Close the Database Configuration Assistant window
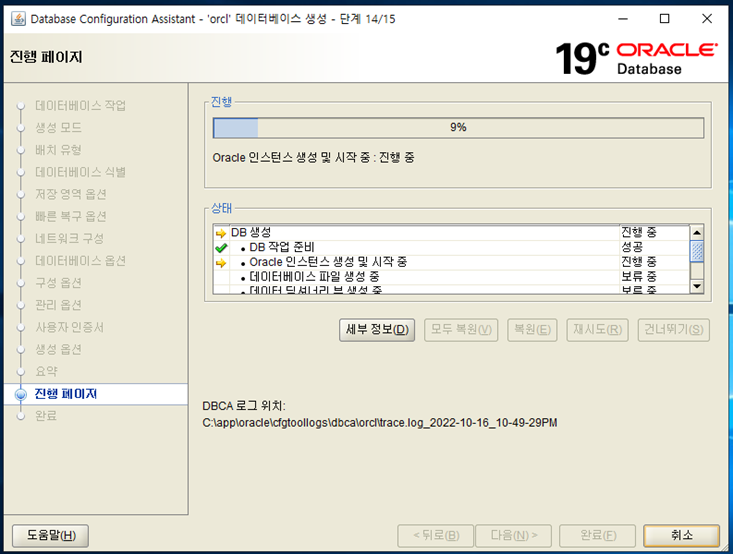This screenshot has width=733, height=554. (707, 19)
